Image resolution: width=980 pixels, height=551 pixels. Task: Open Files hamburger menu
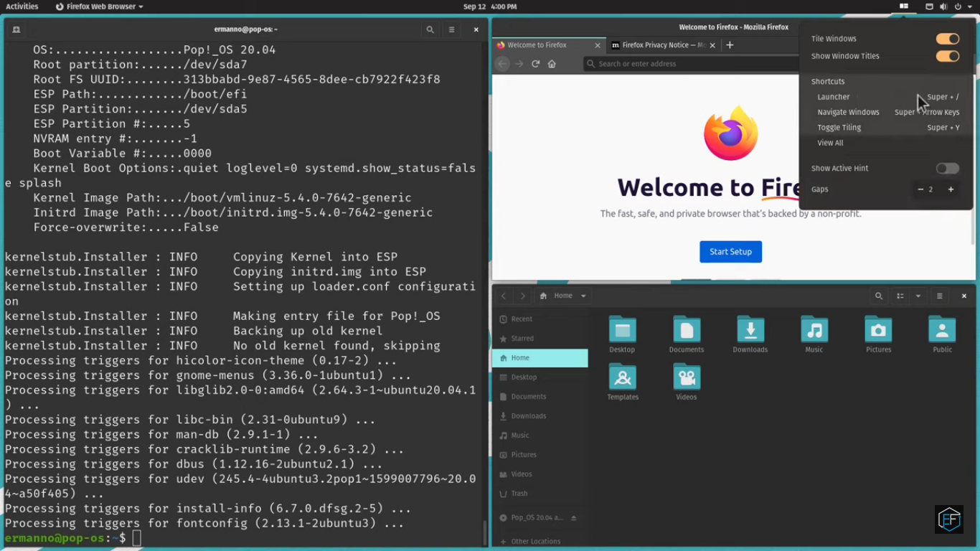pyautogui.click(x=939, y=296)
